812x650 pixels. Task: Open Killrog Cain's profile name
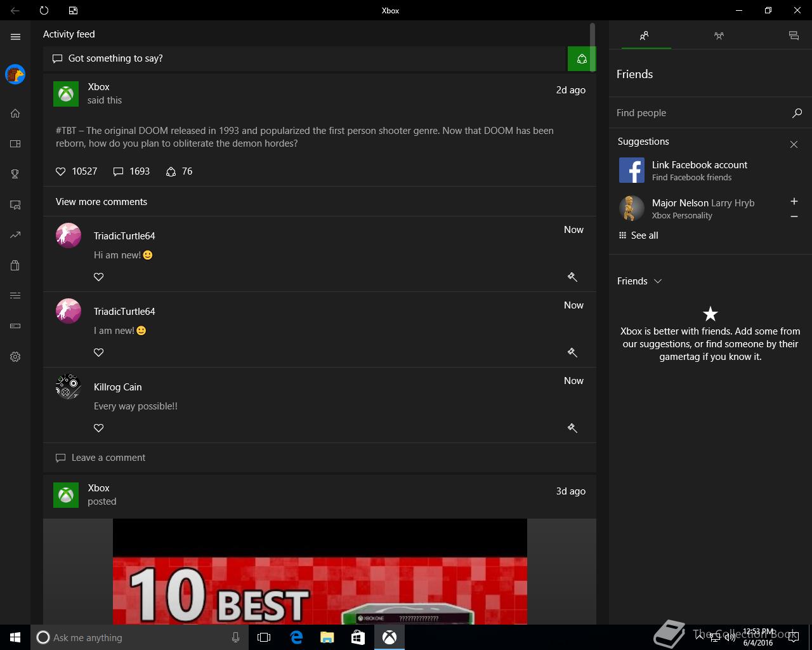118,387
